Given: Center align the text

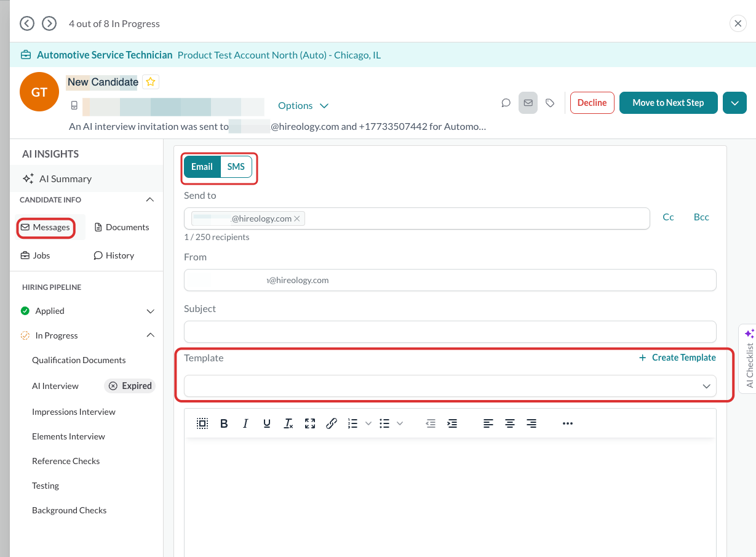Looking at the screenshot, I should (510, 423).
